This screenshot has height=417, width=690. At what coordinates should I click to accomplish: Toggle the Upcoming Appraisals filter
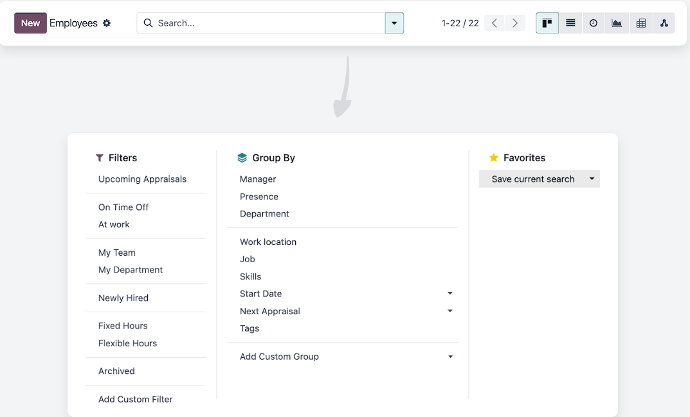point(142,179)
